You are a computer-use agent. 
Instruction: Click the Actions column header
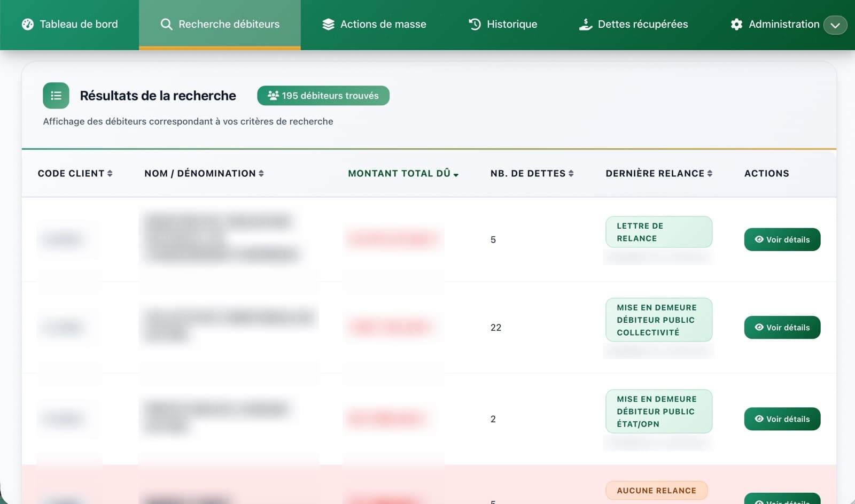[767, 174]
